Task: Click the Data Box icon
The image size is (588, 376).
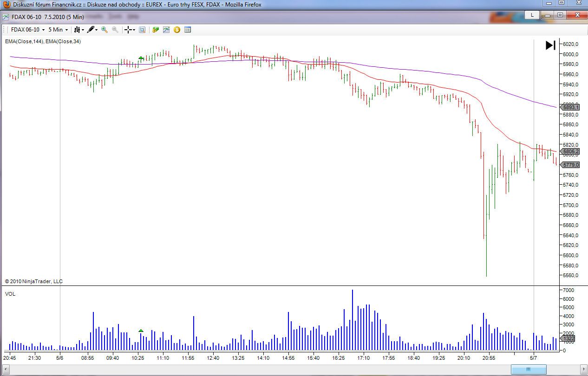Action: point(142,30)
